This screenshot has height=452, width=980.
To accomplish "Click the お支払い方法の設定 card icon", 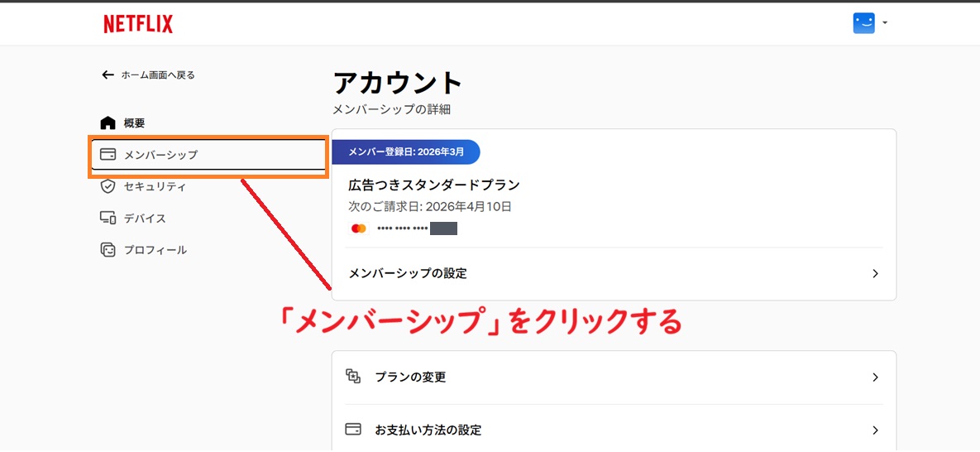I will [x=353, y=430].
